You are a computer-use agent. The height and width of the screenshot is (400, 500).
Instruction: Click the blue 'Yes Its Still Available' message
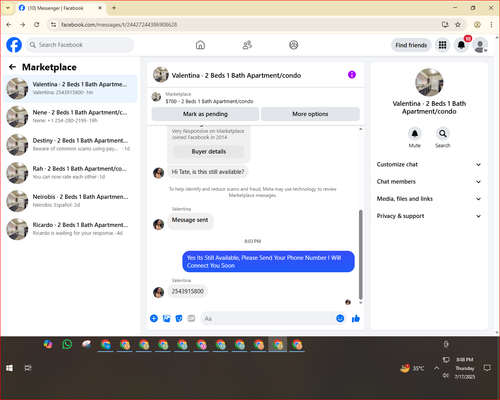click(268, 262)
